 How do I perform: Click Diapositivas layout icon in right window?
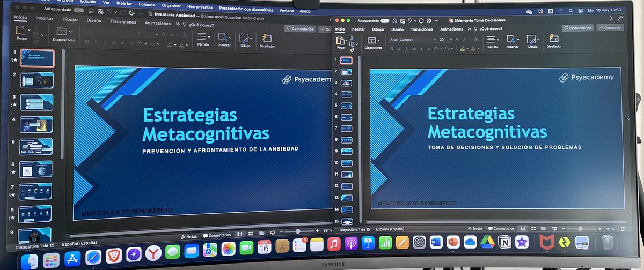[x=371, y=40]
